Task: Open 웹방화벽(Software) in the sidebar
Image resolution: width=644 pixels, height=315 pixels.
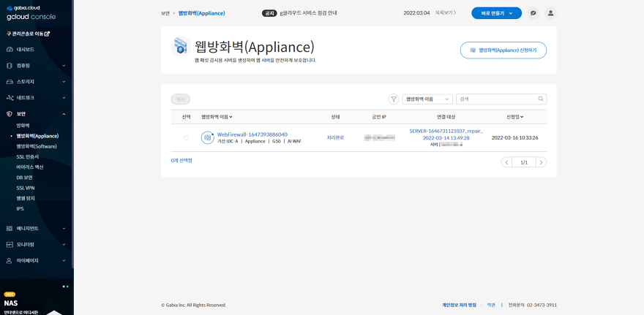Action: (x=37, y=146)
